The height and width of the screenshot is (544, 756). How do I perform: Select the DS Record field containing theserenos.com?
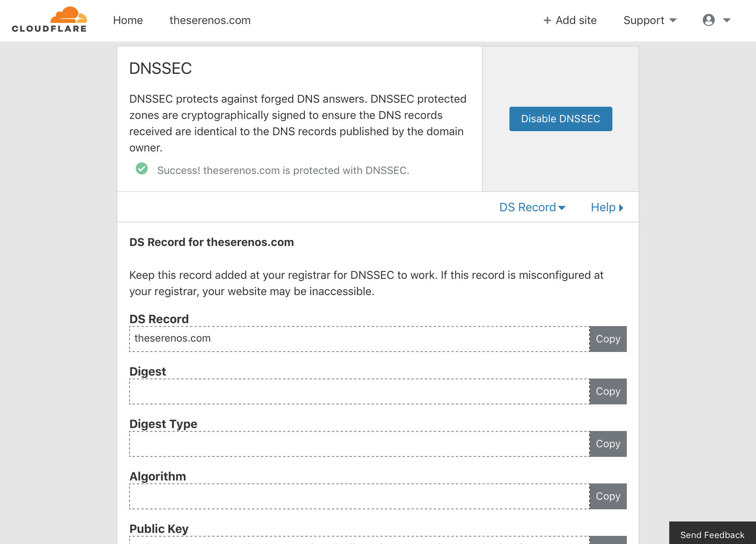pos(359,339)
